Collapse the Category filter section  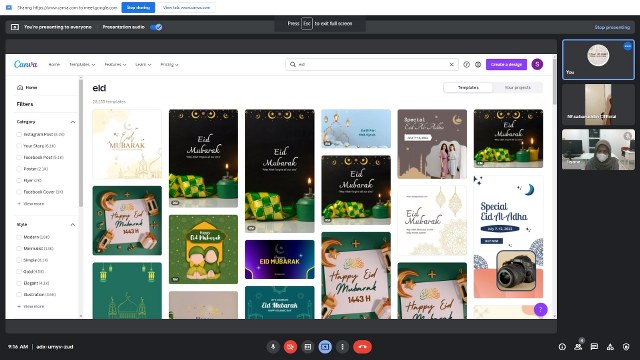(73, 122)
